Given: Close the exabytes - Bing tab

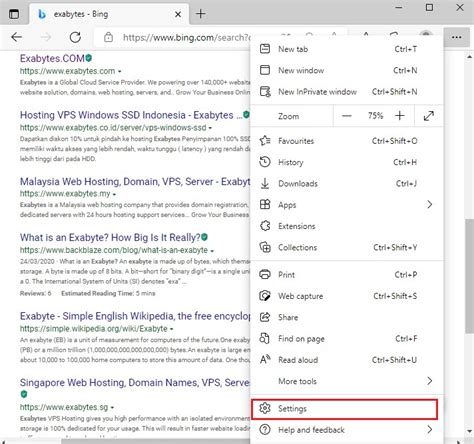Looking at the screenshot, I should coord(178,14).
